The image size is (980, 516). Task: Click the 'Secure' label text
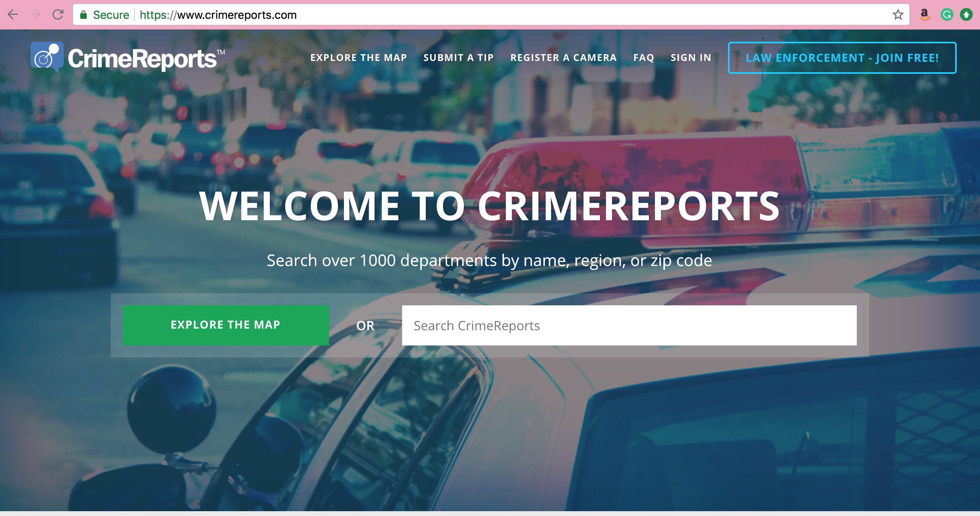pyautogui.click(x=111, y=15)
